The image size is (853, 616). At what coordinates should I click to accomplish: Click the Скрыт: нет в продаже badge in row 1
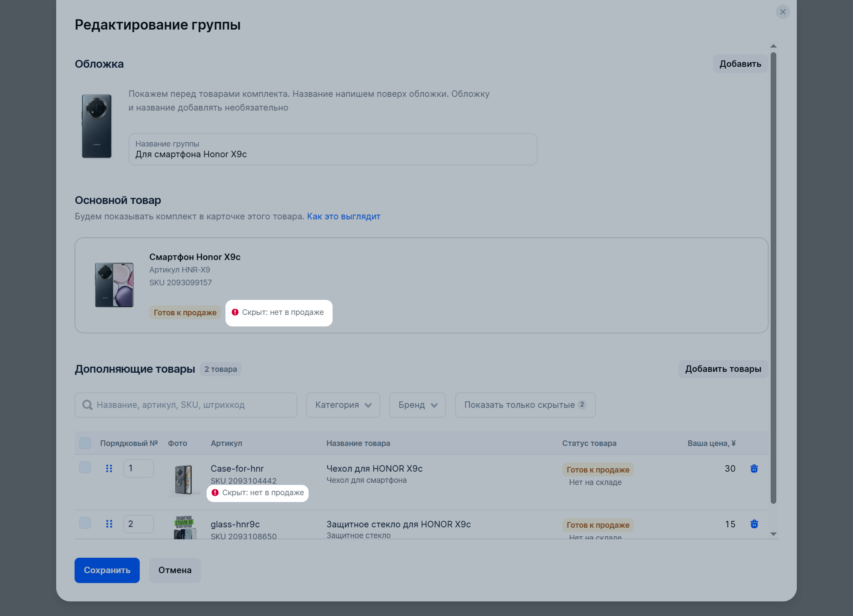(258, 493)
